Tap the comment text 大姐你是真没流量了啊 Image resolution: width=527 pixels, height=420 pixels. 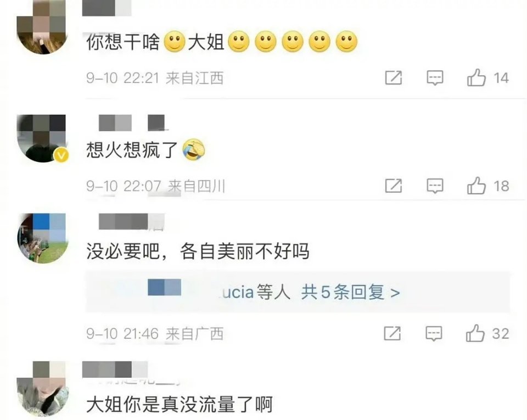(x=179, y=404)
